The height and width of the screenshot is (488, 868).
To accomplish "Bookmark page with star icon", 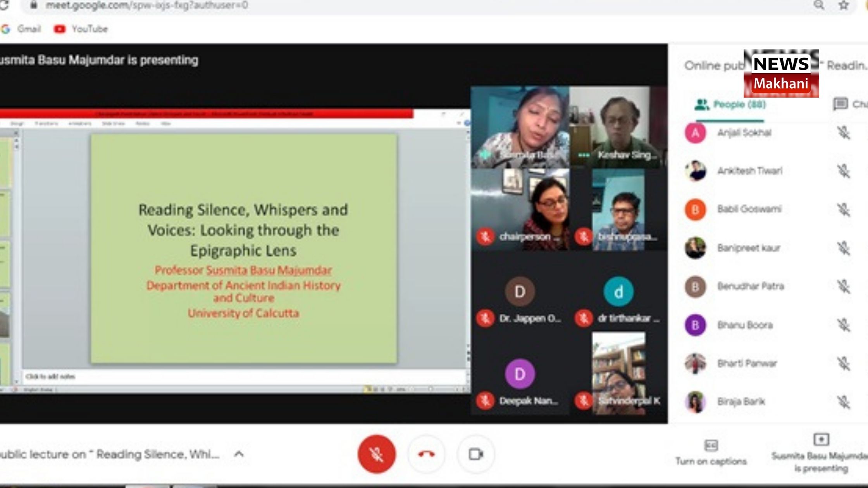I will 844,5.
